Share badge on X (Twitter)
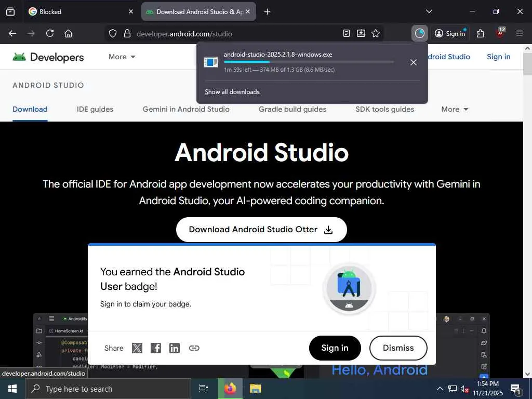The height and width of the screenshot is (399, 532). click(x=137, y=348)
